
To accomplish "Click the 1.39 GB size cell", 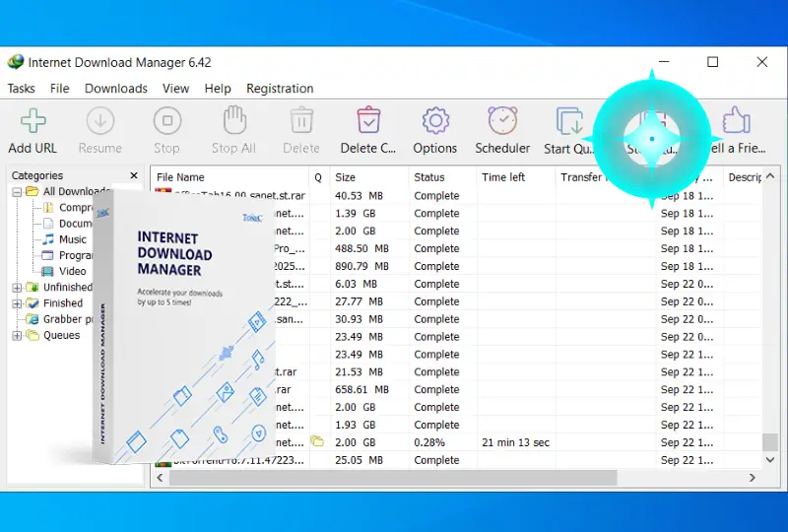I will pos(356,213).
